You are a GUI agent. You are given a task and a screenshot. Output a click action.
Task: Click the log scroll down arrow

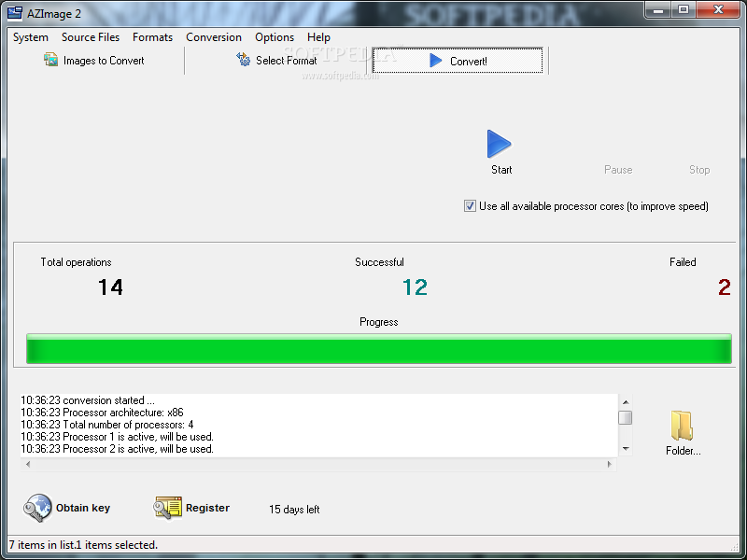pyautogui.click(x=626, y=449)
